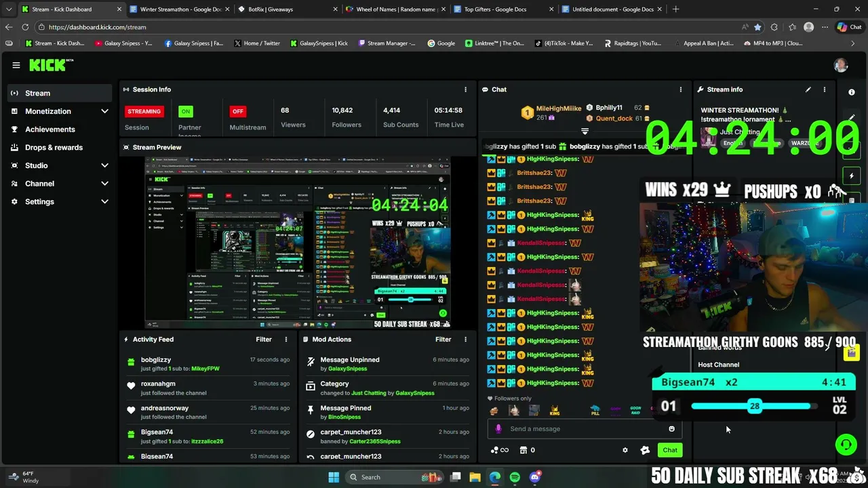Select the GOON RAID emote

click(635, 410)
